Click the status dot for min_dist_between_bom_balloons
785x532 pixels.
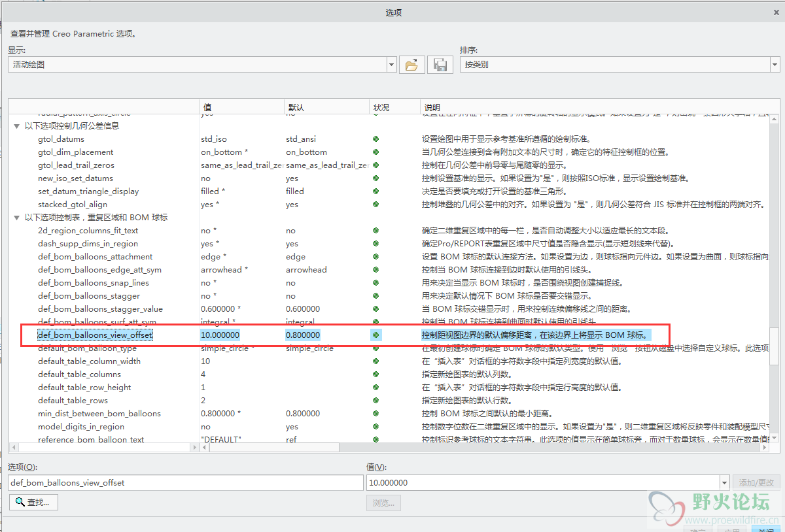coord(375,414)
